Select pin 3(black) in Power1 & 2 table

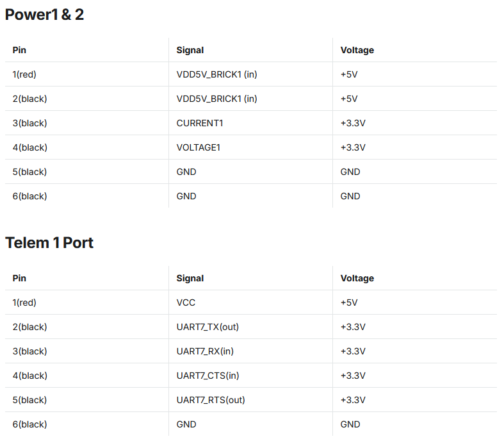click(29, 123)
